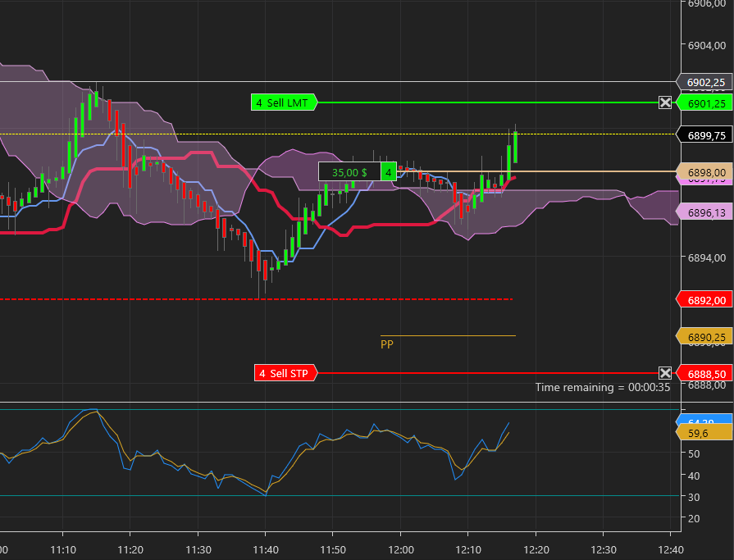
Task: Click the 12:00 time axis label
Action: (x=400, y=549)
